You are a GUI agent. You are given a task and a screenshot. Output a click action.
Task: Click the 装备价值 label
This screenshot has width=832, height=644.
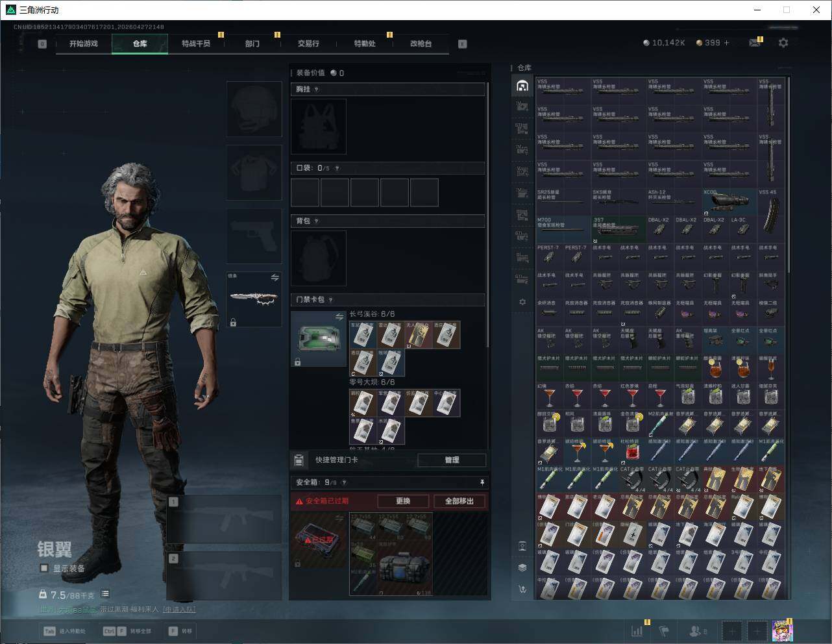coord(310,73)
